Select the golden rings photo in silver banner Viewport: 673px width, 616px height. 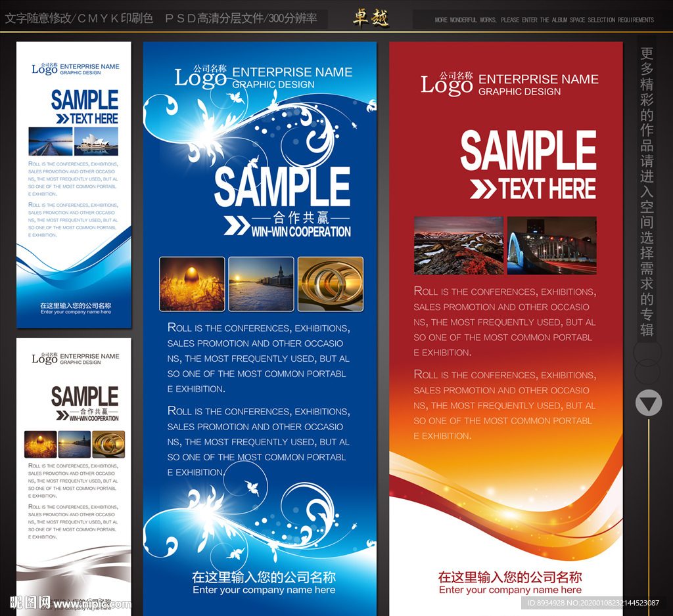pyautogui.click(x=108, y=444)
